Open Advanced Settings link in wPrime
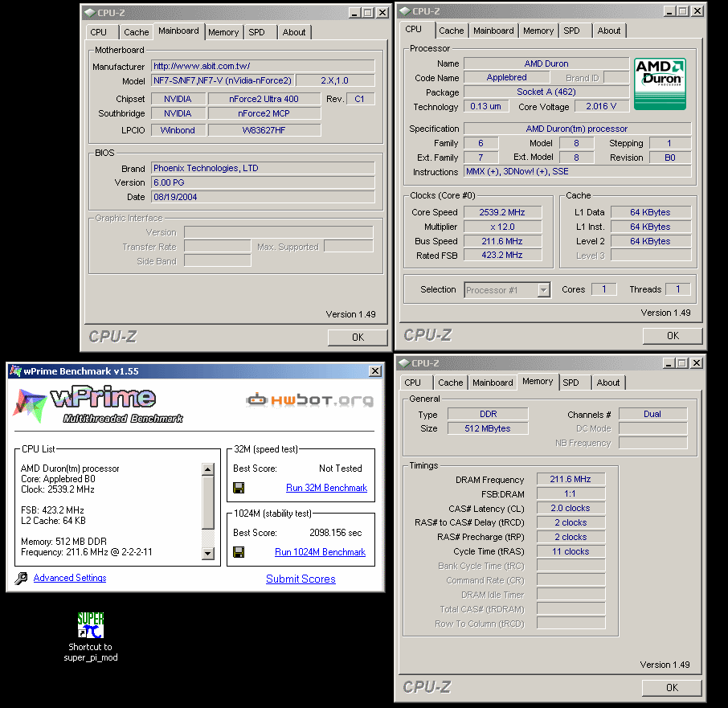This screenshot has height=708, width=728. [70, 578]
